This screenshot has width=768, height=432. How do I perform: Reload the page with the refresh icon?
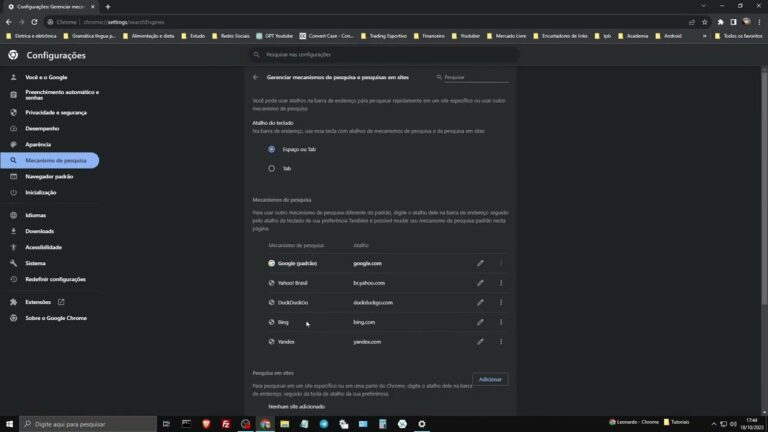[34, 22]
